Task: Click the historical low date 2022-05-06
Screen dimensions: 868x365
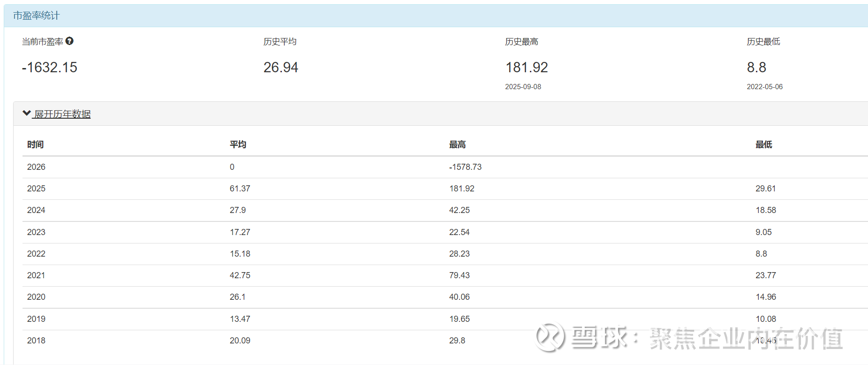Action: 764,87
